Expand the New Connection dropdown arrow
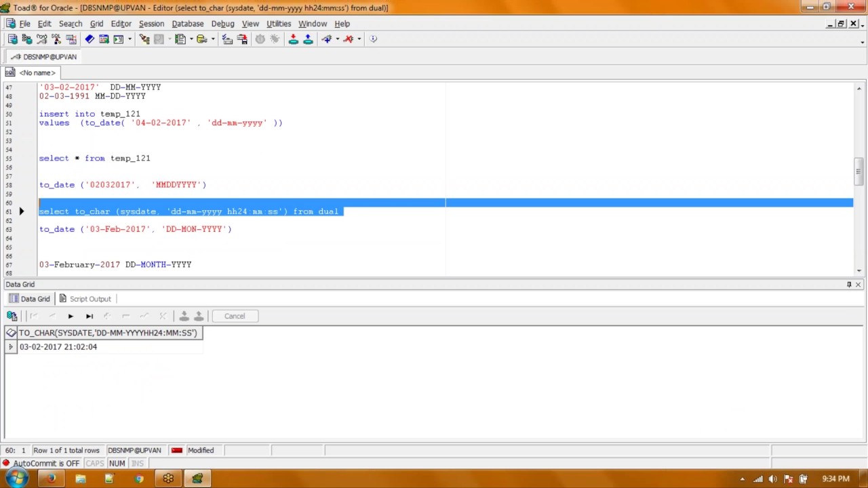The height and width of the screenshot is (488, 868). (x=337, y=39)
